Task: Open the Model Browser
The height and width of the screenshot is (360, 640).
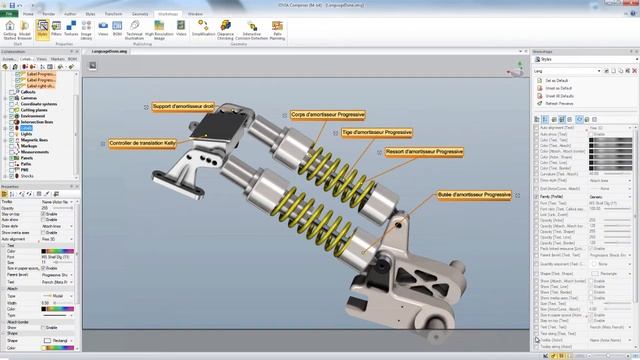Action: pos(24,30)
